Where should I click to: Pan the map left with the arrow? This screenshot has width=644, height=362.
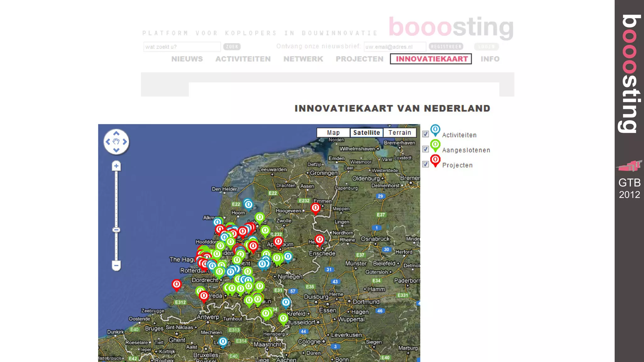pyautogui.click(x=108, y=142)
